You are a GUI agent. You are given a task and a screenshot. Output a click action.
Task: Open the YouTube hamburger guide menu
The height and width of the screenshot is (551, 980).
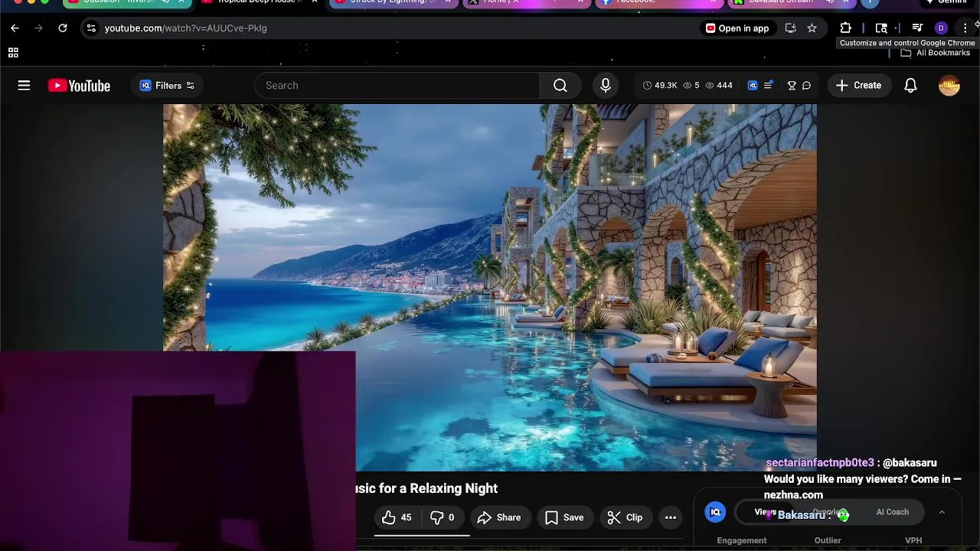(x=24, y=86)
